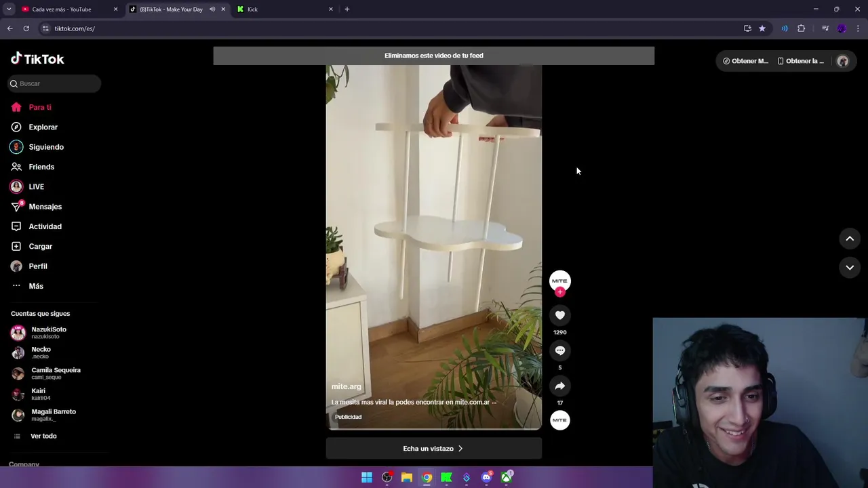
Task: Open the green Kick app in taskbar
Action: pos(447,477)
